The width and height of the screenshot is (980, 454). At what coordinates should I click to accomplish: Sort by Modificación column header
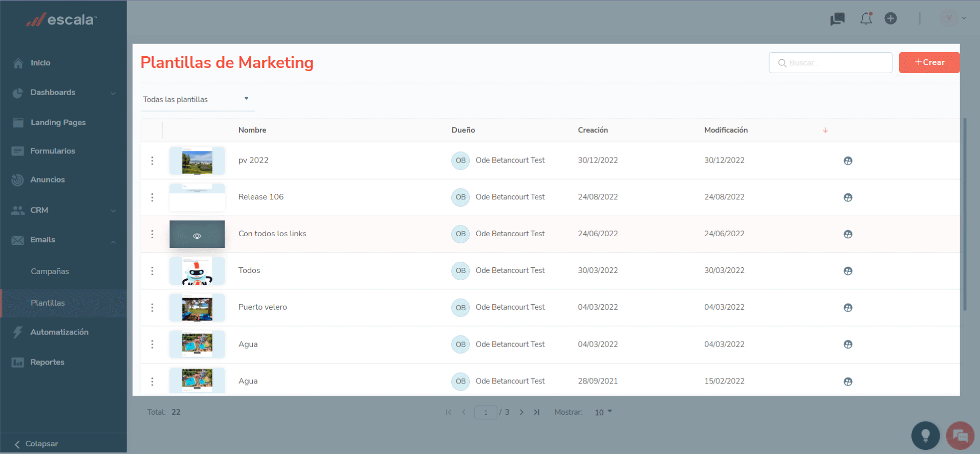pyautogui.click(x=726, y=130)
